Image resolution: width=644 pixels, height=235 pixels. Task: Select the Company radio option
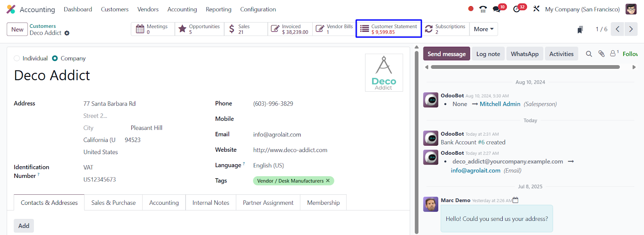(55, 58)
